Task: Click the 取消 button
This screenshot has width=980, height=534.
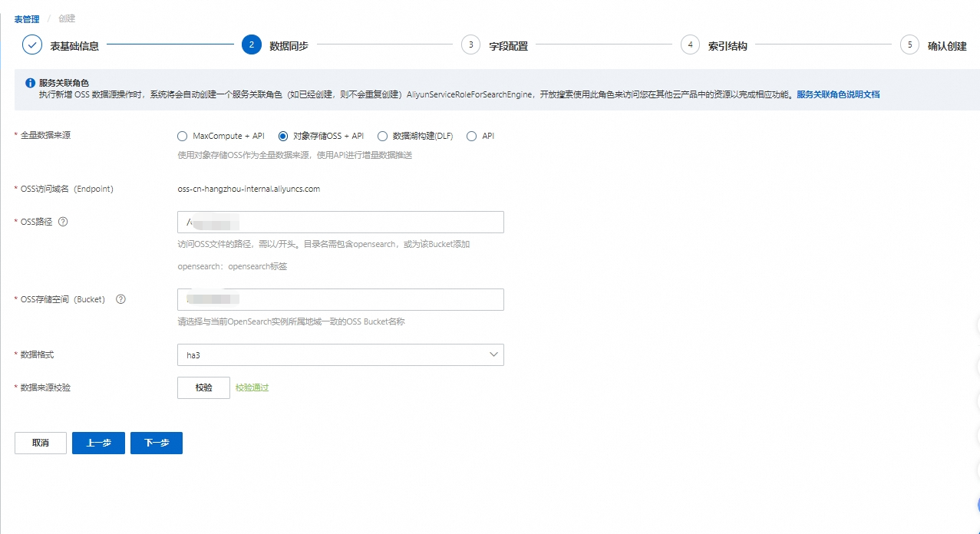Action: [x=41, y=443]
